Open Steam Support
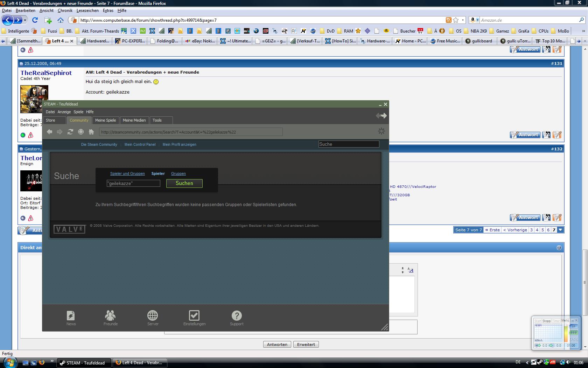The height and width of the screenshot is (368, 588). (237, 318)
